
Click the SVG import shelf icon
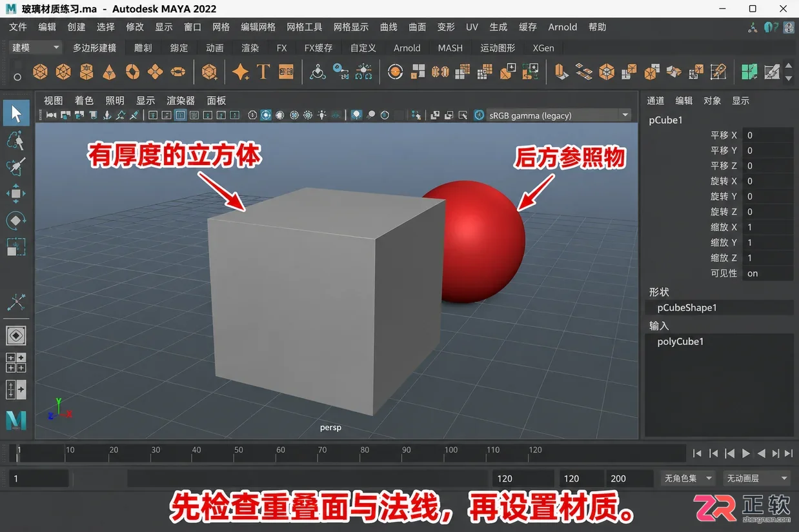(x=286, y=72)
